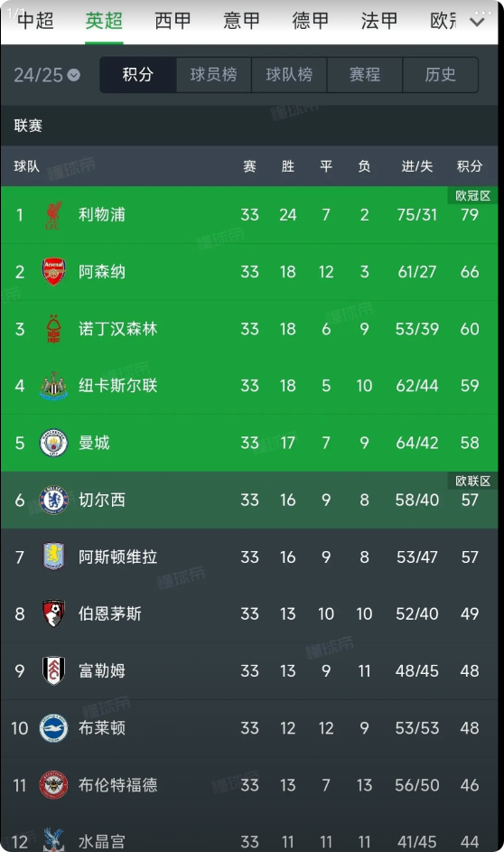Open the Fulham crest icon
The width and height of the screenshot is (504, 852).
[x=53, y=671]
